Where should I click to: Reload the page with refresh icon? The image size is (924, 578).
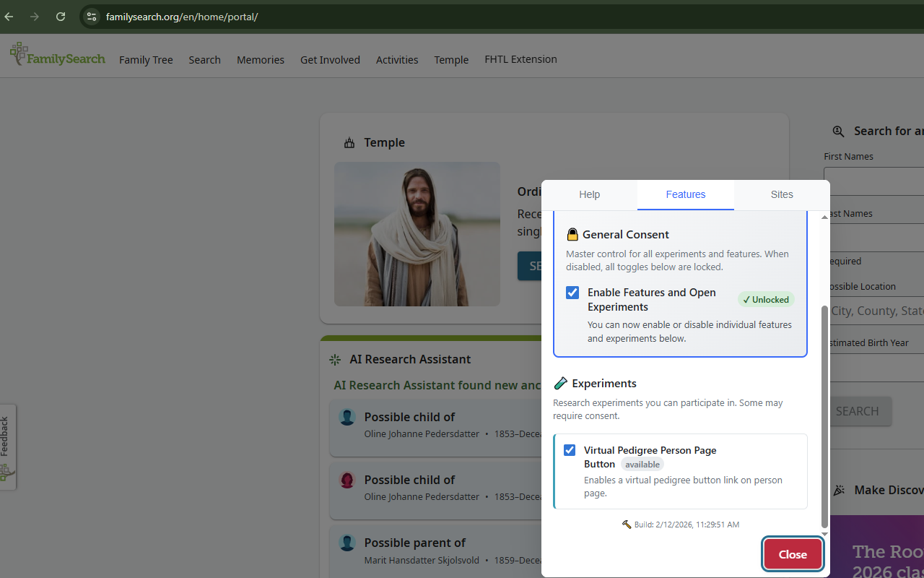tap(61, 17)
